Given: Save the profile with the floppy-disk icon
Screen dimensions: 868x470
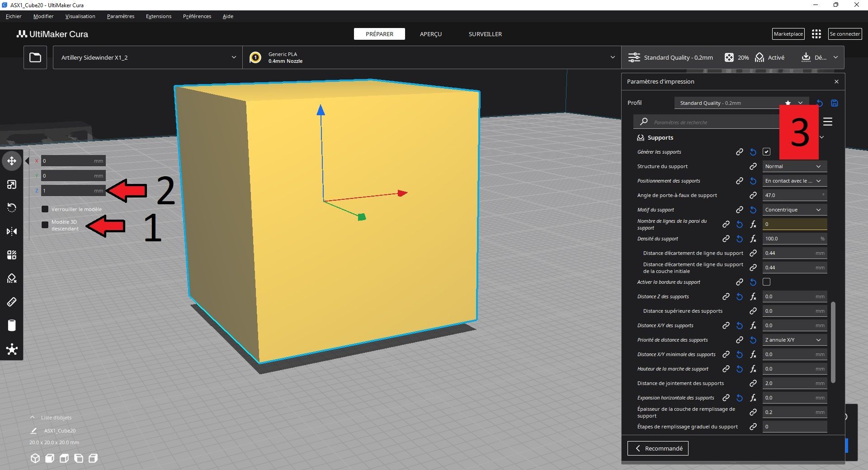Looking at the screenshot, I should click(835, 103).
